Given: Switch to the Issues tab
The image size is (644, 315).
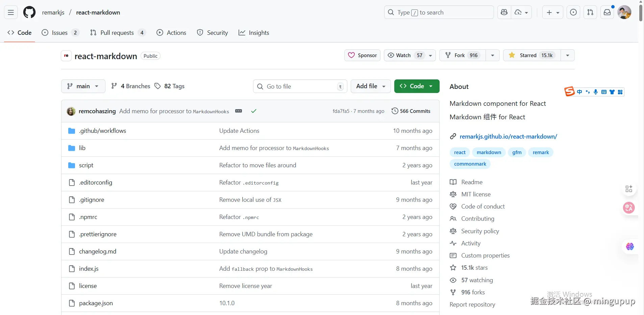Looking at the screenshot, I should (60, 33).
